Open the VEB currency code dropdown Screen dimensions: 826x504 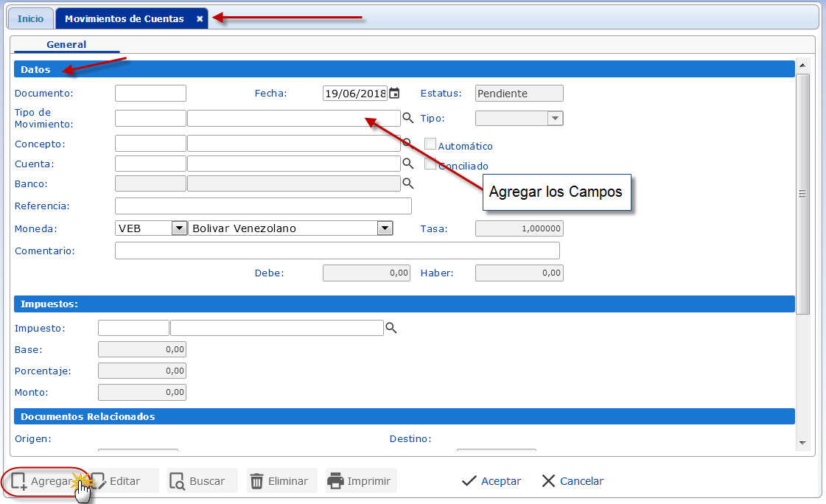point(179,228)
